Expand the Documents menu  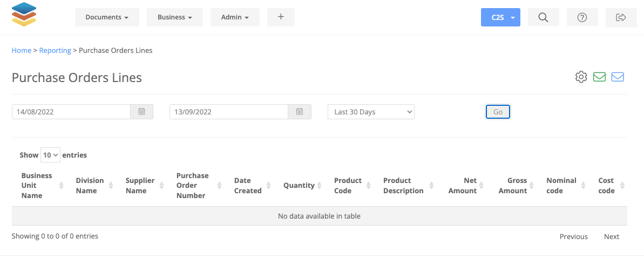107,17
